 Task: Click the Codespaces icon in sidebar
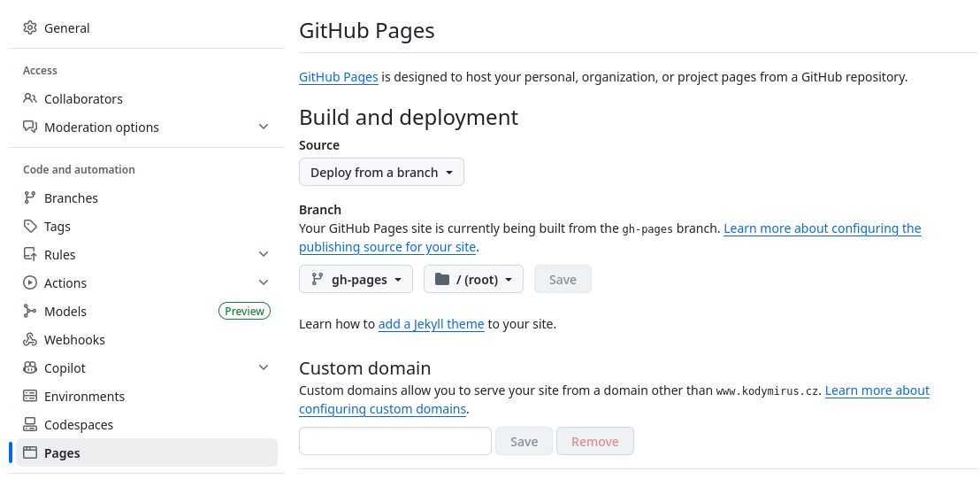coord(30,425)
